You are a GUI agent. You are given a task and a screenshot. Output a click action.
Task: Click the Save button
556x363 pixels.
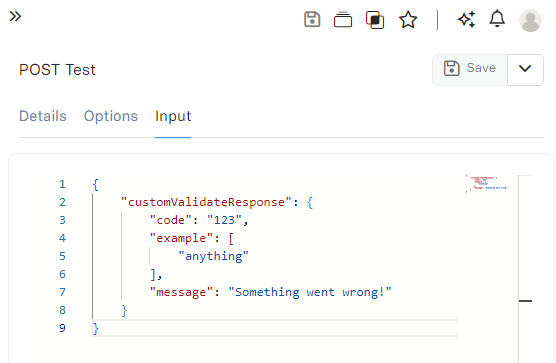[470, 70]
